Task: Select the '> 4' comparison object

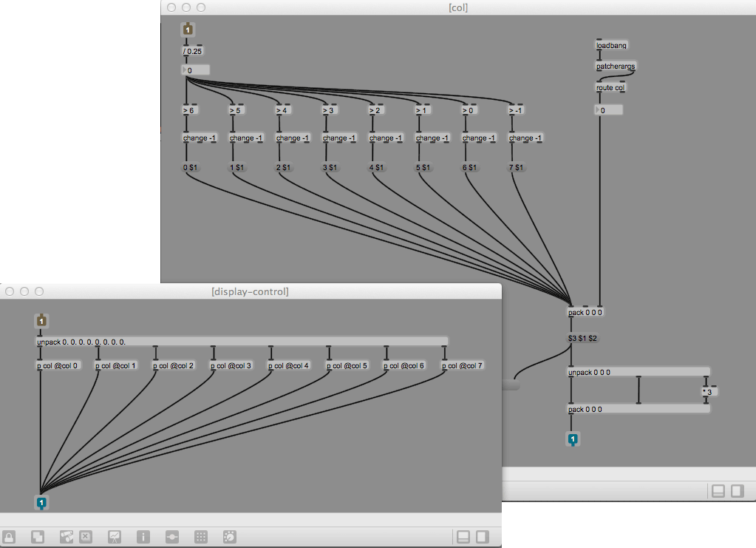Action: (284, 110)
